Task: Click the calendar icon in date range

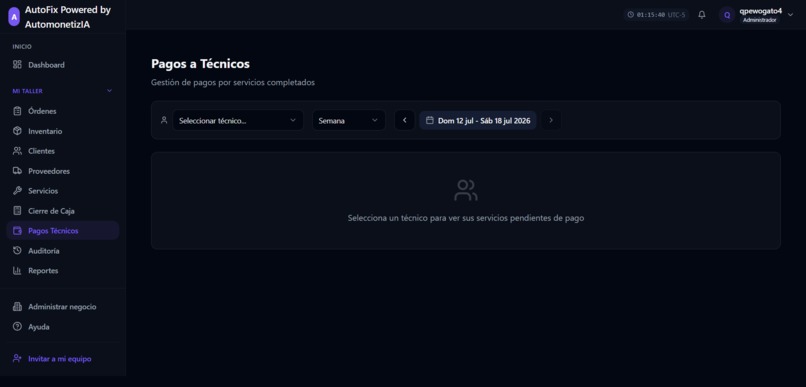Action: pos(430,120)
